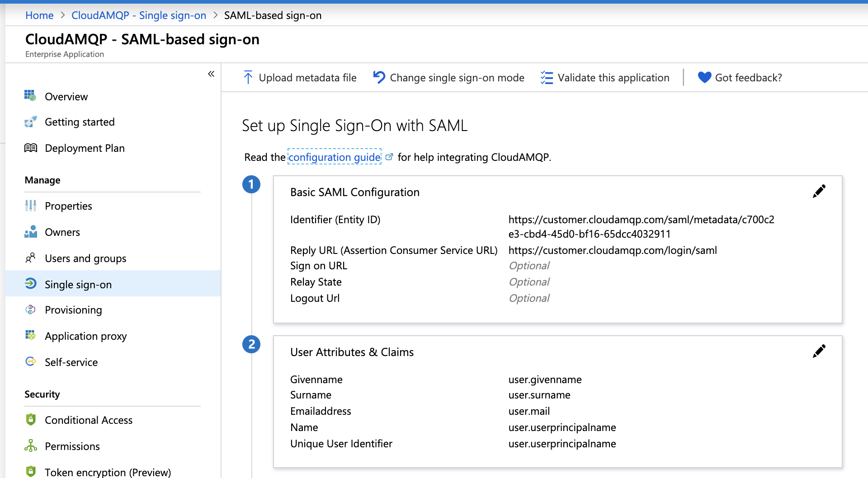Image resolution: width=868 pixels, height=478 pixels.
Task: Click the Token encryption shield icon
Action: (30, 471)
